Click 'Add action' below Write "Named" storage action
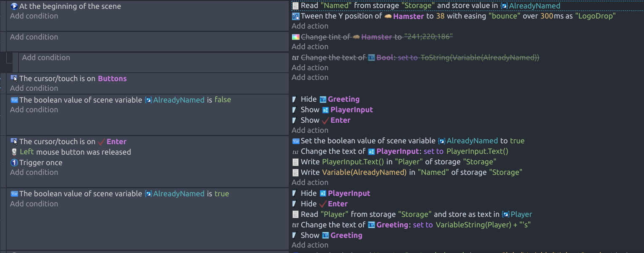The width and height of the screenshot is (644, 253). pyautogui.click(x=310, y=182)
